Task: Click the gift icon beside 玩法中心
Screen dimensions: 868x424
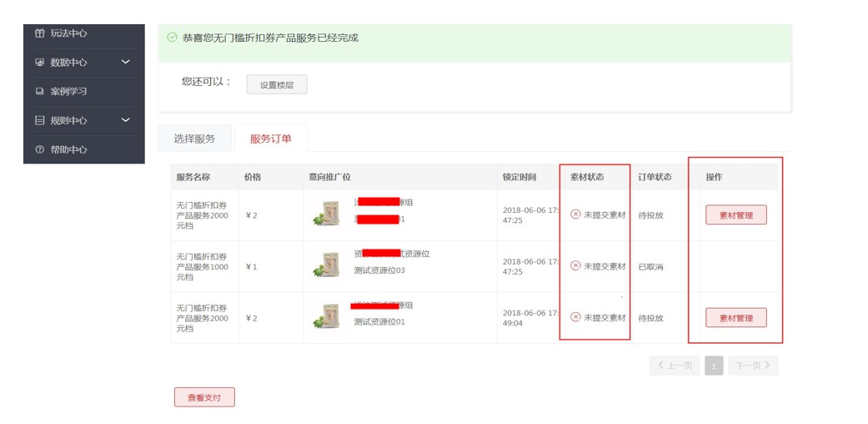Action: click(39, 33)
